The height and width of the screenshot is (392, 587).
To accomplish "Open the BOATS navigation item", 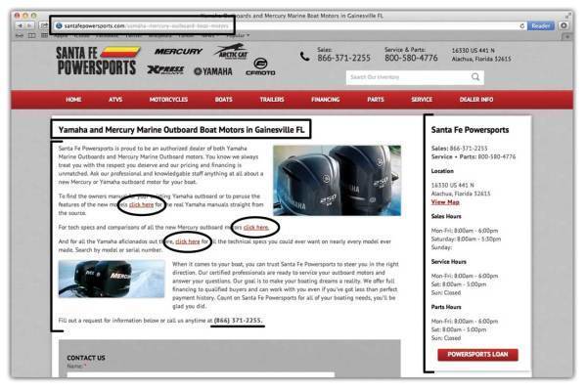I will tap(223, 100).
